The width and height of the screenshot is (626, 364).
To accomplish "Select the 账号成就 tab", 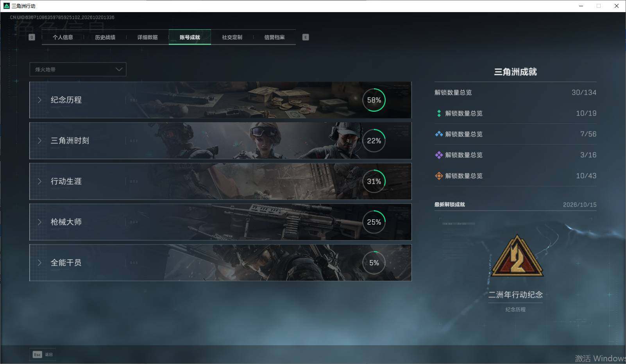I will [190, 37].
